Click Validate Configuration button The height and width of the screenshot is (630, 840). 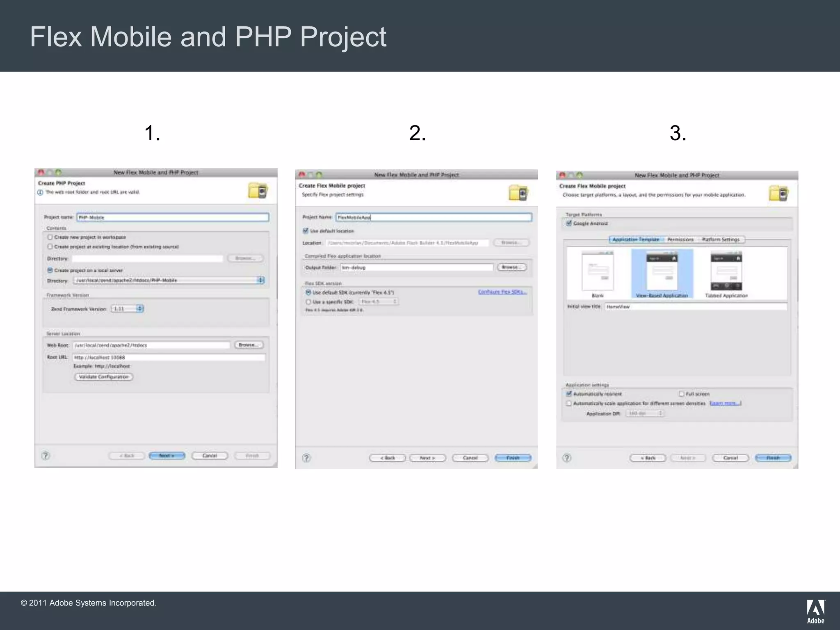pyautogui.click(x=104, y=377)
